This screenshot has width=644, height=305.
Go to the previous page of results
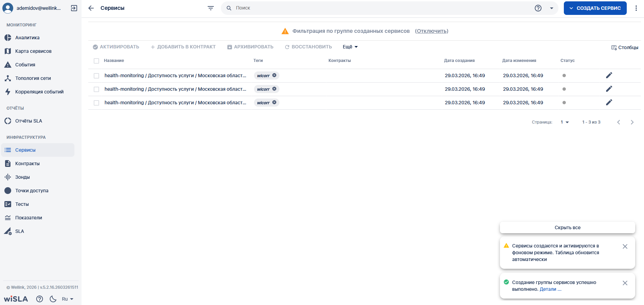[619, 122]
